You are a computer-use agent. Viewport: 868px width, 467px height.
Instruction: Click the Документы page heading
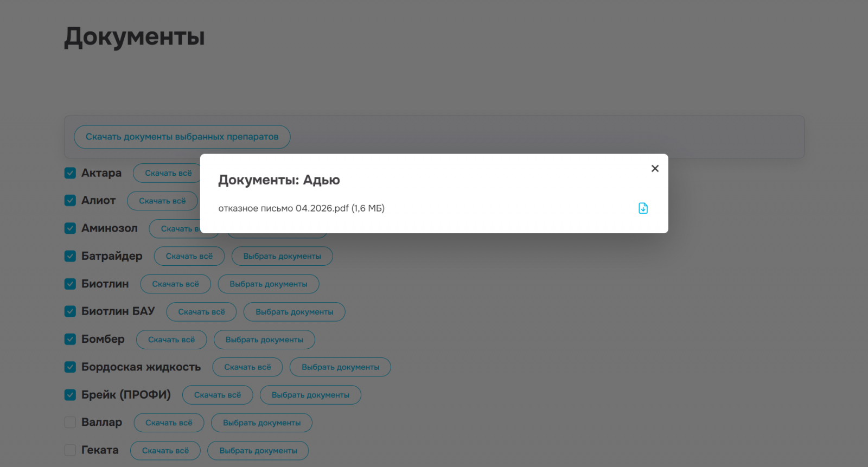(x=135, y=37)
